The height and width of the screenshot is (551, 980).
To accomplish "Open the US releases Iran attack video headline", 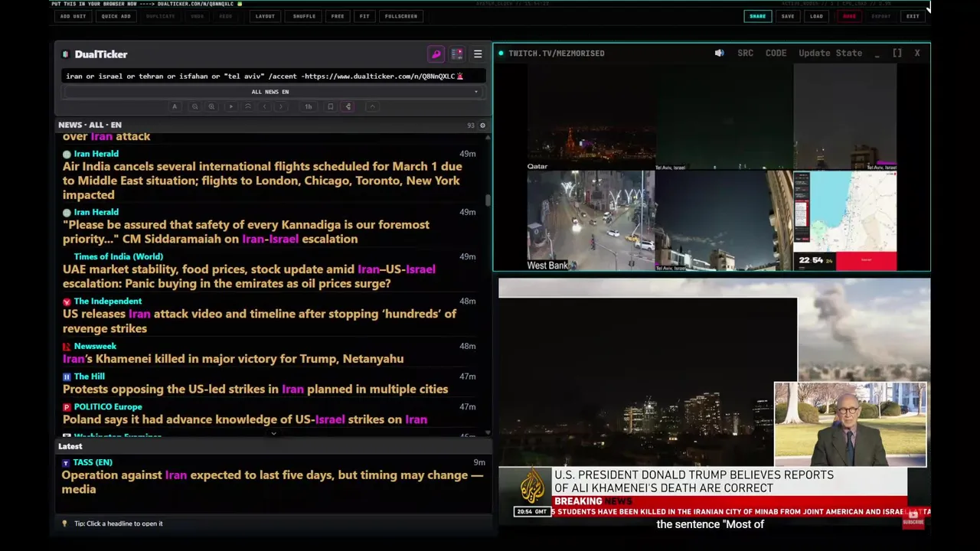I will (x=260, y=321).
